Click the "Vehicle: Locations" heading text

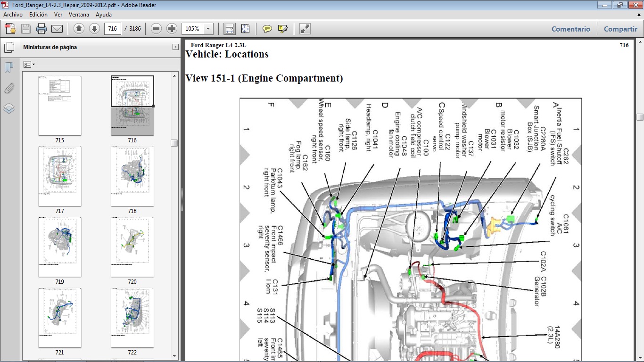[x=227, y=54]
